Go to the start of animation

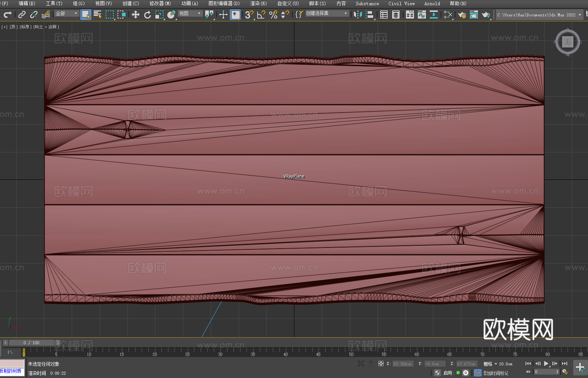click(528, 364)
